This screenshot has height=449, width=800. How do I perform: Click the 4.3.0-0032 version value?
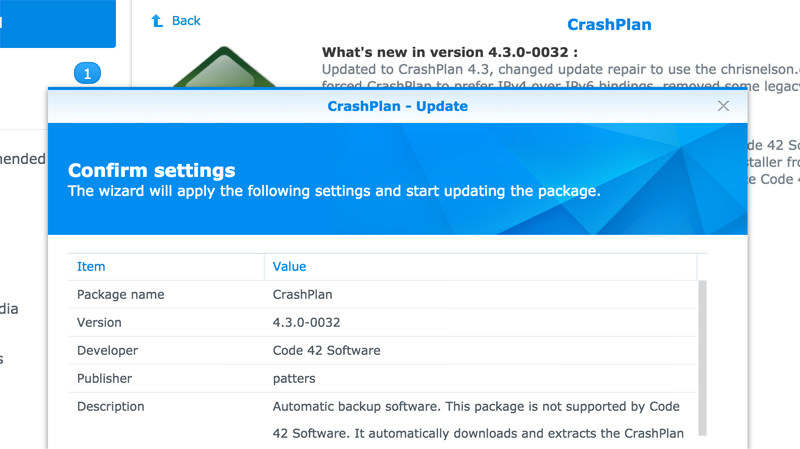coord(306,322)
